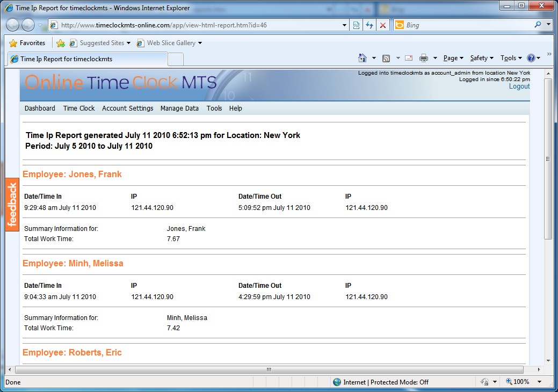Click the Favorites button label
The height and width of the screenshot is (392, 558).
click(32, 43)
